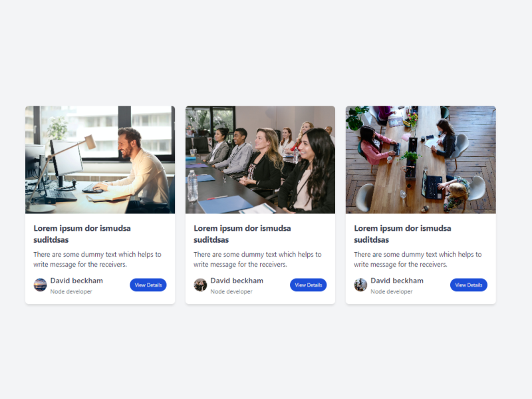Click David beckham name on second card
The width and height of the screenshot is (532, 399).
point(237,281)
